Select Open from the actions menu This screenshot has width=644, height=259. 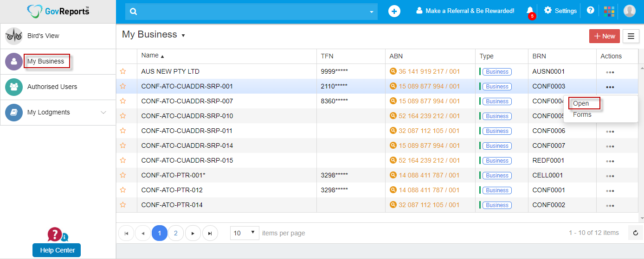[581, 103]
